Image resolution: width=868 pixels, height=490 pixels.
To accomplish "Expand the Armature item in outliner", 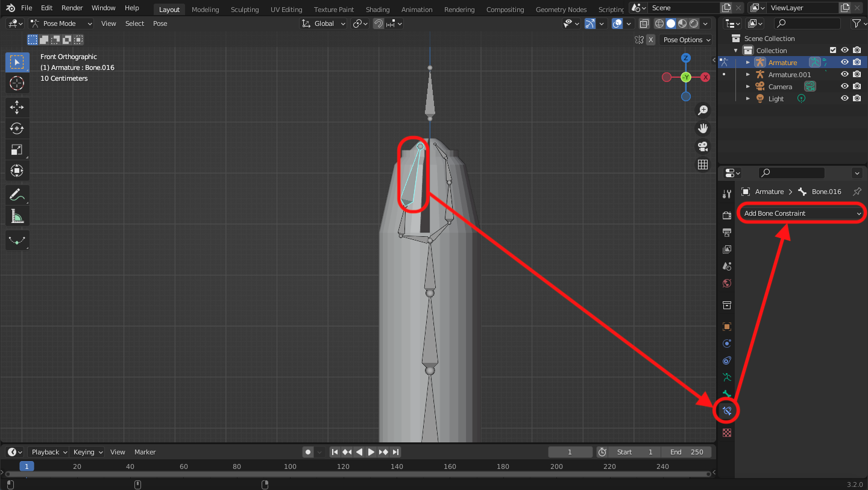I will point(748,62).
